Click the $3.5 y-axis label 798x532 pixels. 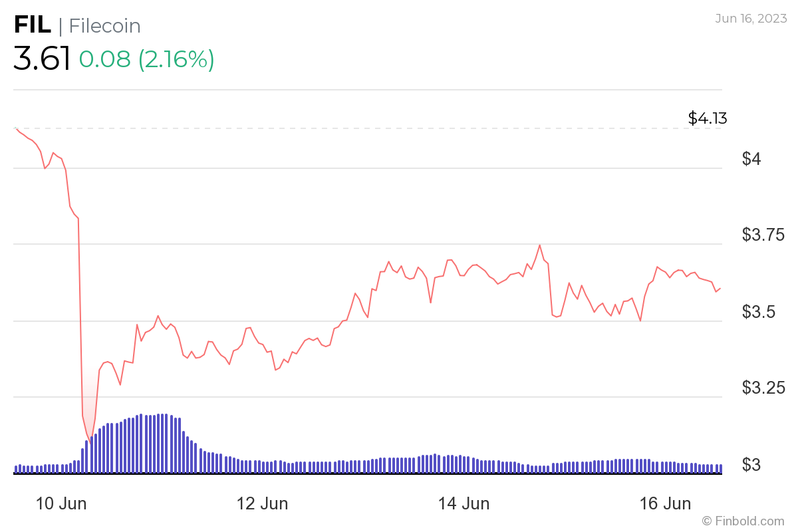pyautogui.click(x=759, y=311)
